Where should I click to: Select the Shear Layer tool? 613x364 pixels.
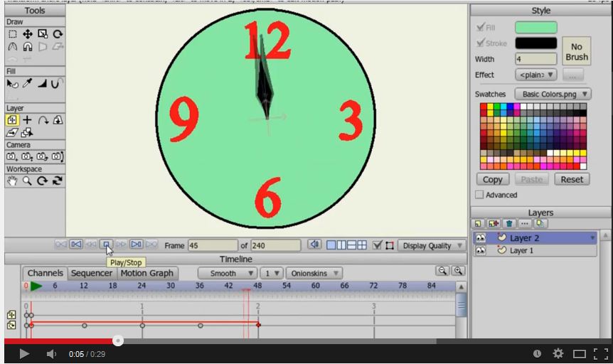13,132
